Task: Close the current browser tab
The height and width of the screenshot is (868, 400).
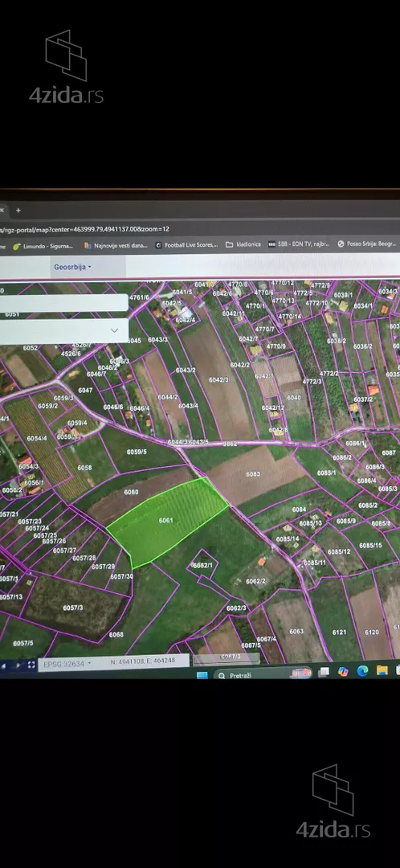Action: click(x=2, y=211)
